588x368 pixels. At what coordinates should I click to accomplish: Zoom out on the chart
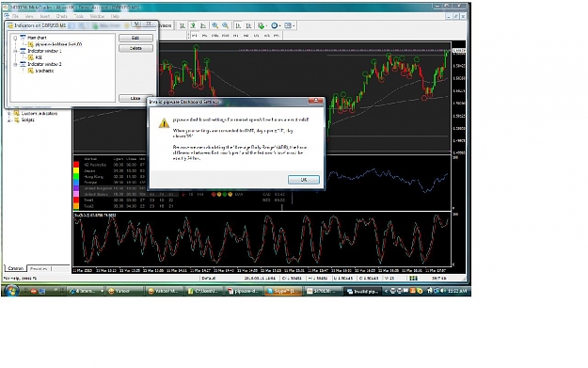click(226, 25)
